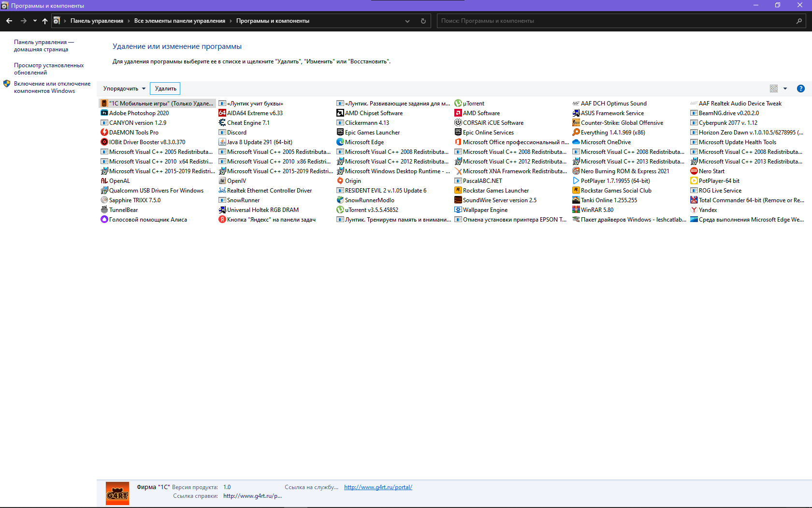Viewport: 812px width, 508px height.
Task: Expand the view options dropdown arrow
Action: [785, 89]
